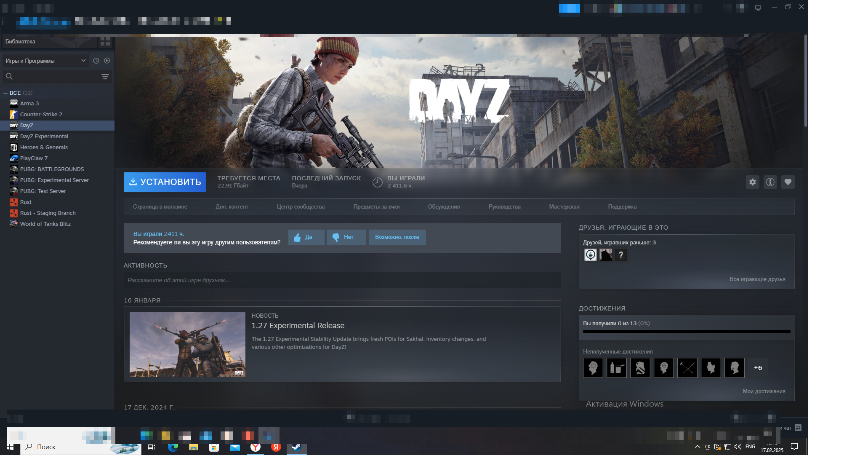Open Mail app from taskbar
The width and height of the screenshot is (868, 466).
(234, 447)
